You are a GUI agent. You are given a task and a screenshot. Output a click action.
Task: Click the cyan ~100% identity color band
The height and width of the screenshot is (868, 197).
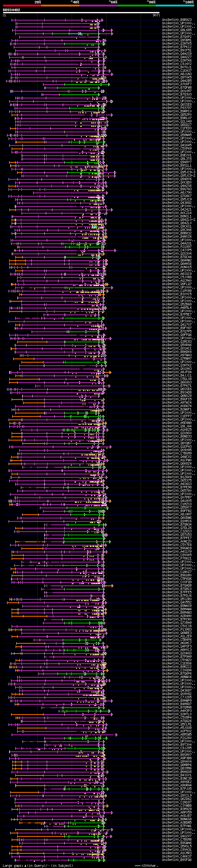click(x=175, y=6)
